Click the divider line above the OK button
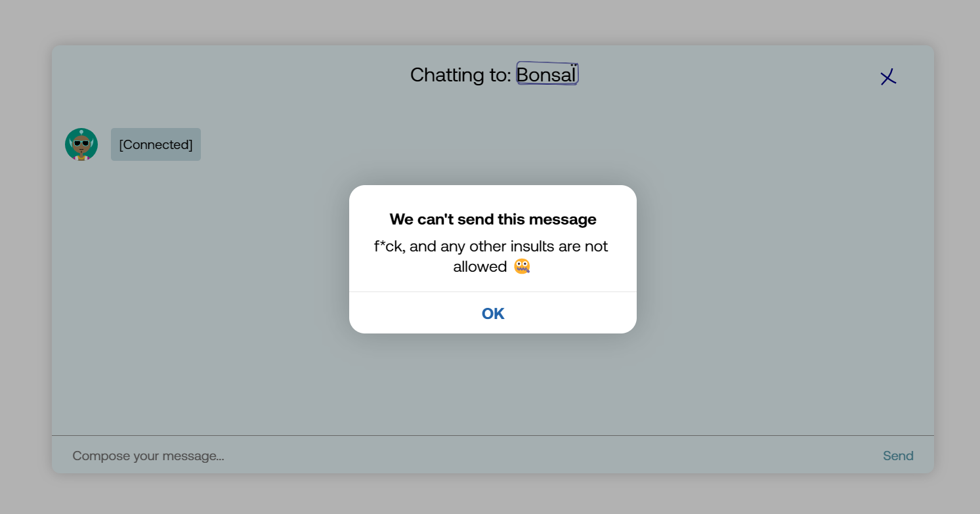This screenshot has width=980, height=514. [x=493, y=291]
